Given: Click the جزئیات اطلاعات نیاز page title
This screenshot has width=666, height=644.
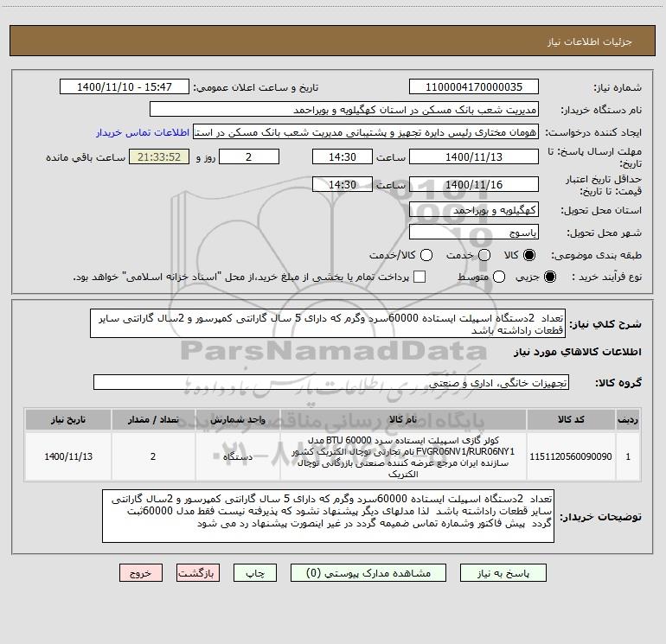Looking at the screenshot, I should click(x=589, y=41).
